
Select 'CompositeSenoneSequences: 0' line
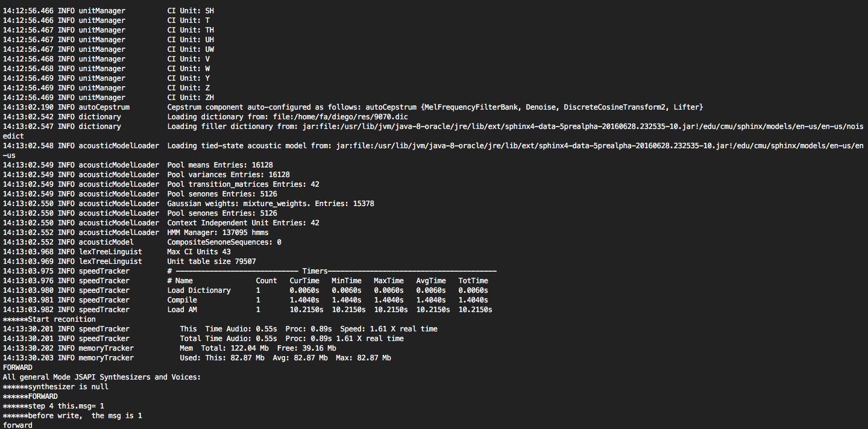point(142,242)
